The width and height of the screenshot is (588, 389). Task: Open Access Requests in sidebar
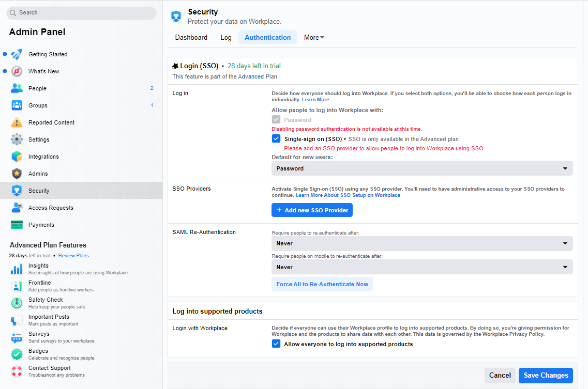click(x=81, y=208)
